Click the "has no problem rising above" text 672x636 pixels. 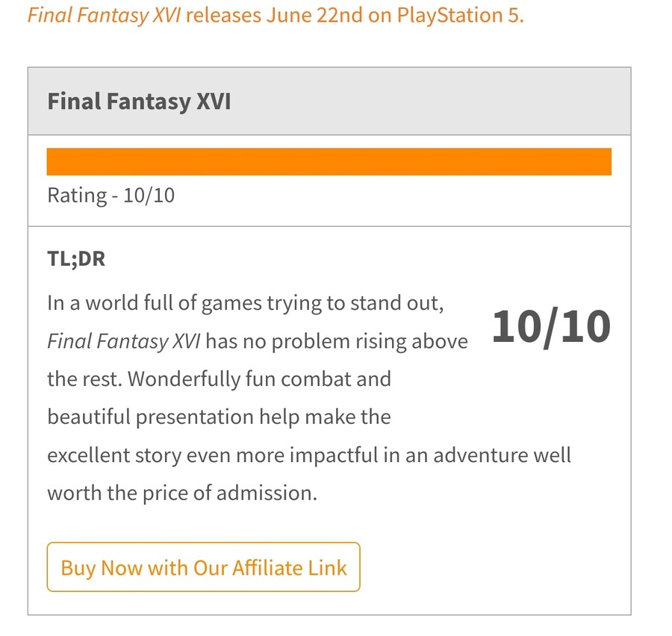pos(337,342)
